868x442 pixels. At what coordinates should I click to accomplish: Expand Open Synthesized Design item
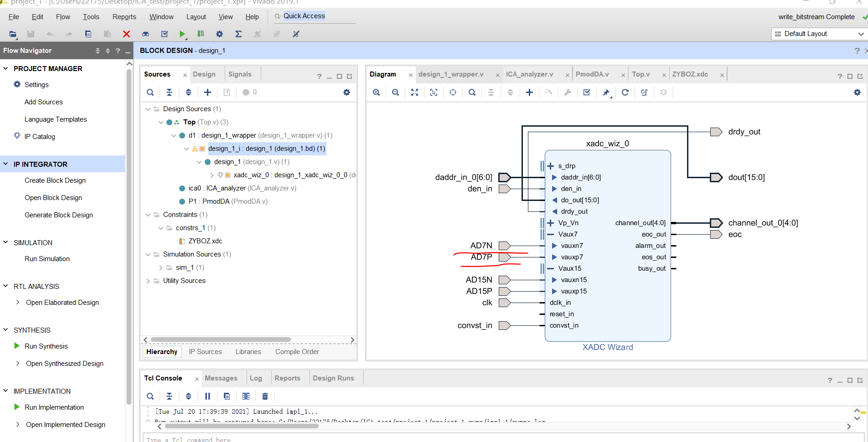pos(18,363)
